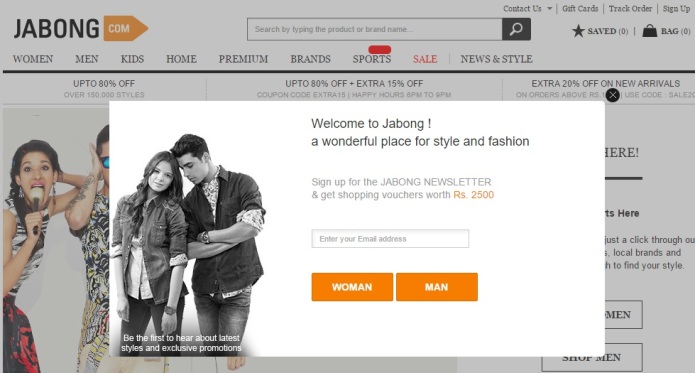Open the PREMIUM menu
The width and height of the screenshot is (695, 373).
(243, 59)
